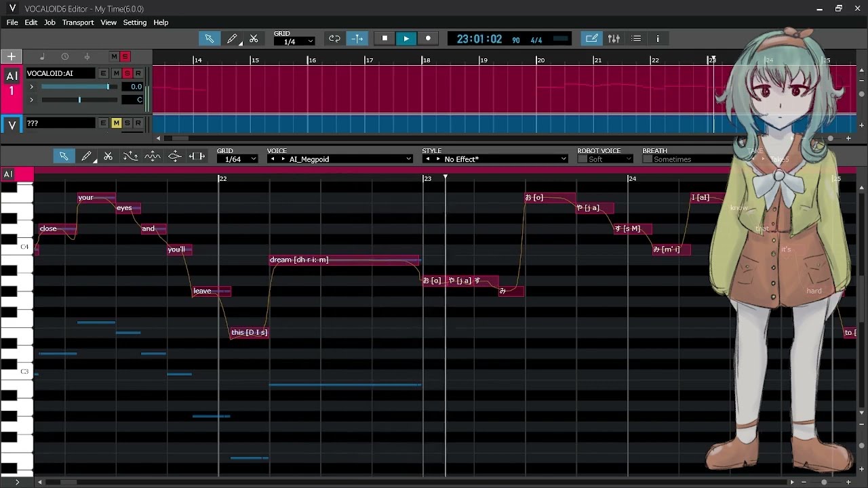Viewport: 868px width, 488px height.
Task: Open the info panel icon
Action: tap(658, 39)
